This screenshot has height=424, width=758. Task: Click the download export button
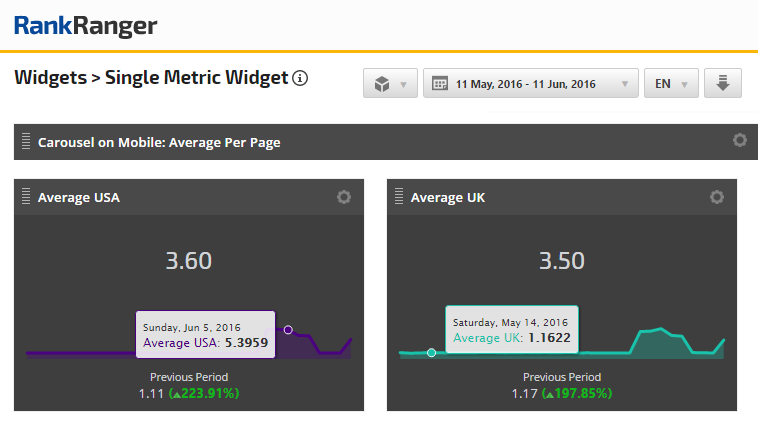pyautogui.click(x=722, y=84)
